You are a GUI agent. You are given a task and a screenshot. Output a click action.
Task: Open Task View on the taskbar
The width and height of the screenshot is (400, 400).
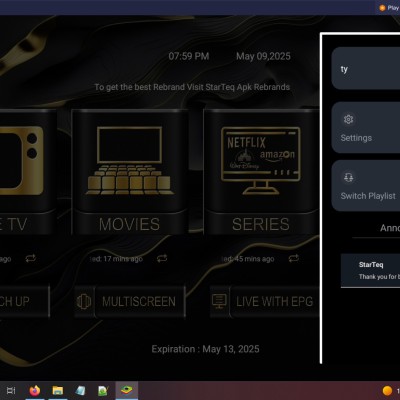coord(11,390)
